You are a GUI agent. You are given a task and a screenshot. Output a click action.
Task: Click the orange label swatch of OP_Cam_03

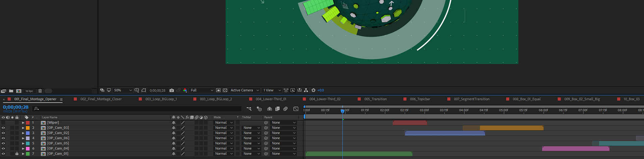(28, 128)
